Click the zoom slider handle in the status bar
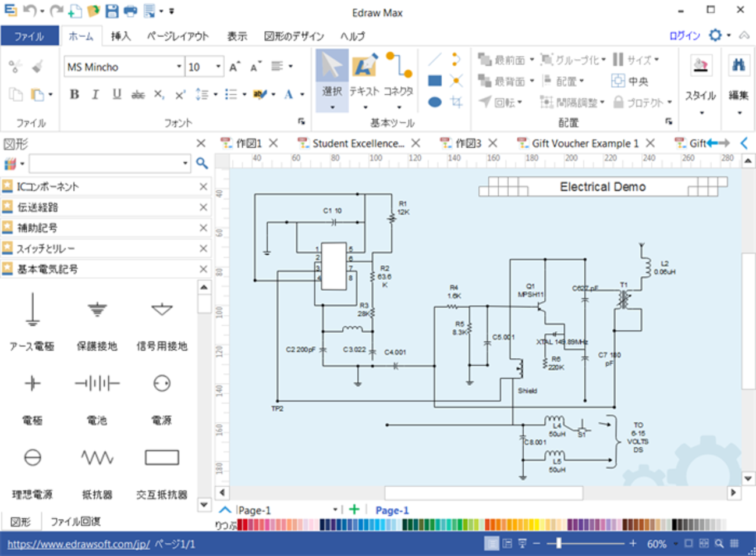756x556 pixels. coord(559,544)
